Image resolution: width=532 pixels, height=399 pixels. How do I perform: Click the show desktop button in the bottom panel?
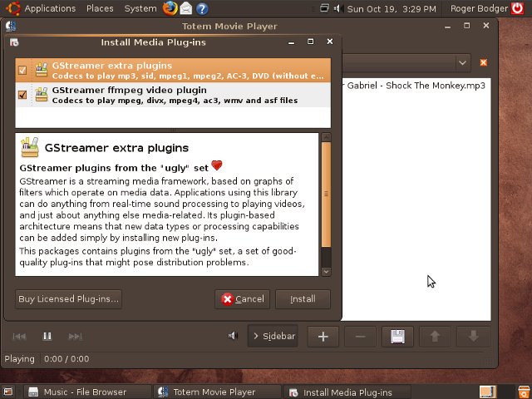8,392
